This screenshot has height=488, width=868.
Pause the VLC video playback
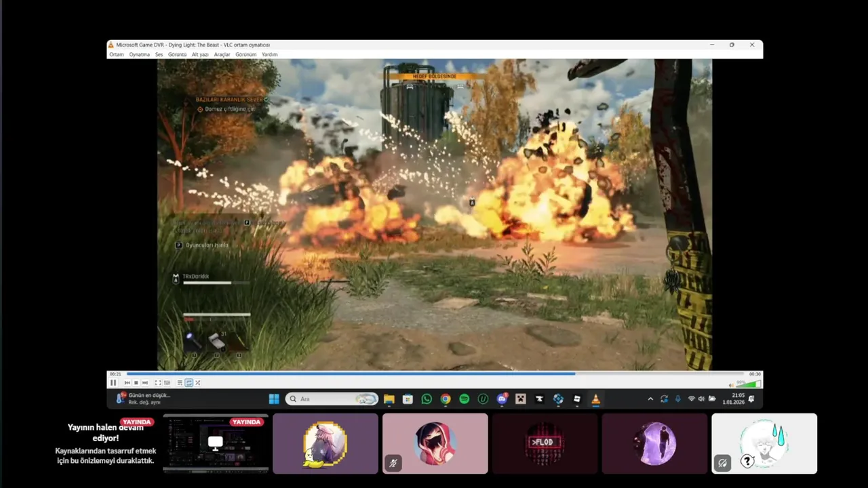tap(113, 383)
